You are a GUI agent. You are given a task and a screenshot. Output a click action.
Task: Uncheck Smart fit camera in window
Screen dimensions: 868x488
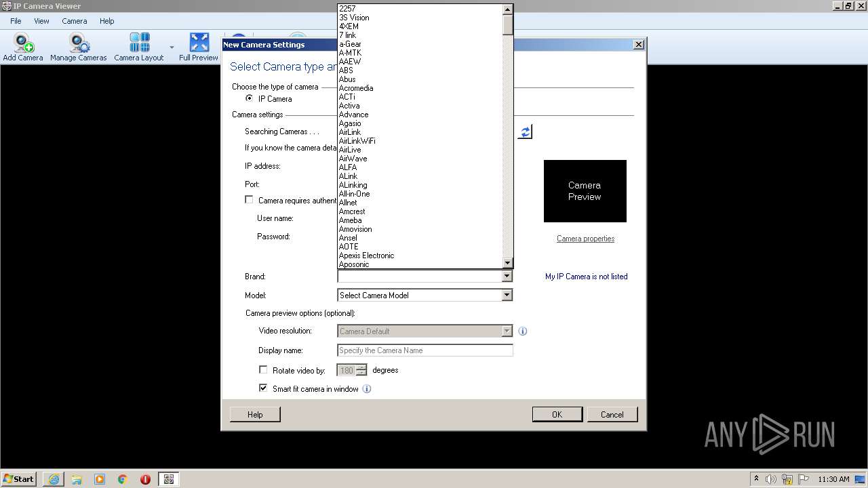coord(263,388)
